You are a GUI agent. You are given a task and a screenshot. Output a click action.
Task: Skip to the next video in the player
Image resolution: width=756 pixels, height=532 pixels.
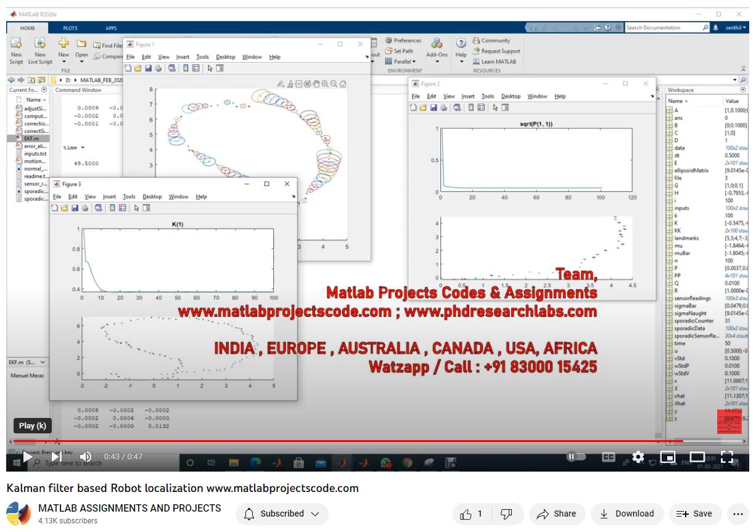56,457
